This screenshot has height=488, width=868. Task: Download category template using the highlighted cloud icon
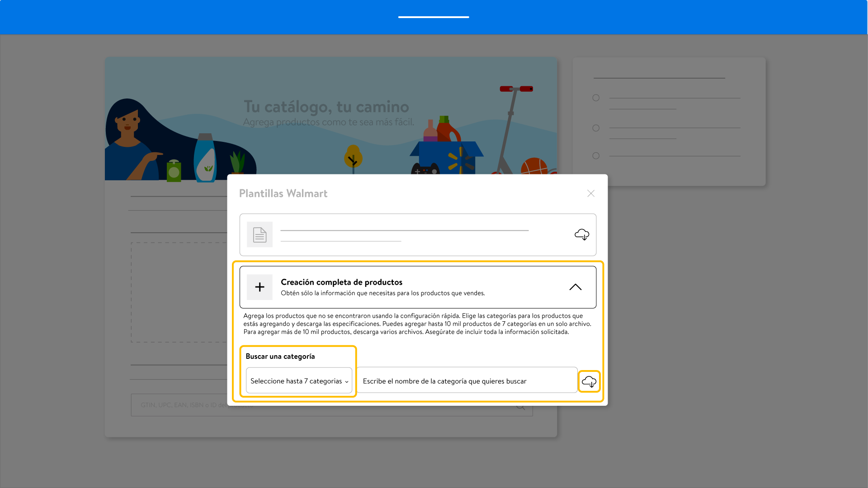[x=589, y=382]
